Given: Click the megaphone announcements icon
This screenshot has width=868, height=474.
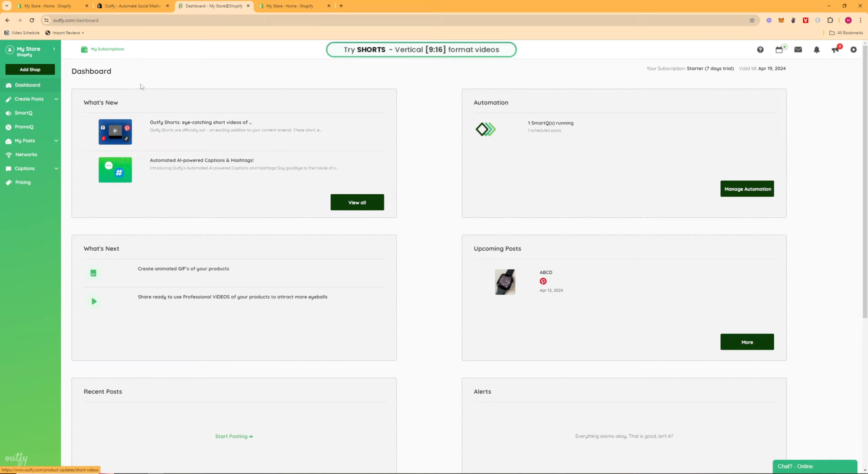Looking at the screenshot, I should (835, 50).
